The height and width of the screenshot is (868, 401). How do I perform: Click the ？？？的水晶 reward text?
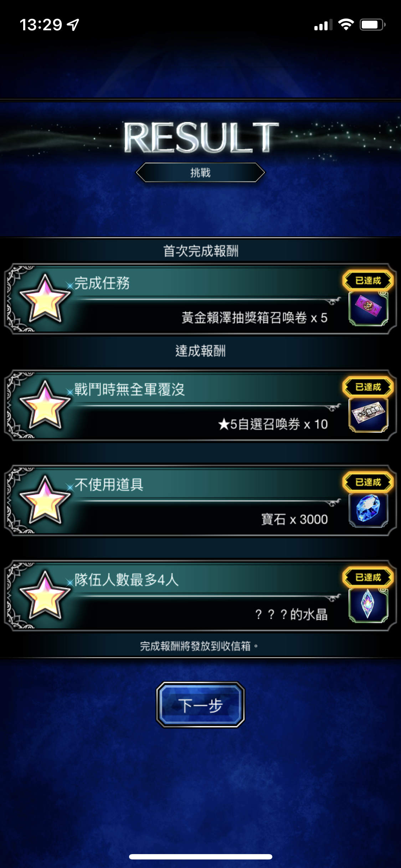(x=292, y=615)
